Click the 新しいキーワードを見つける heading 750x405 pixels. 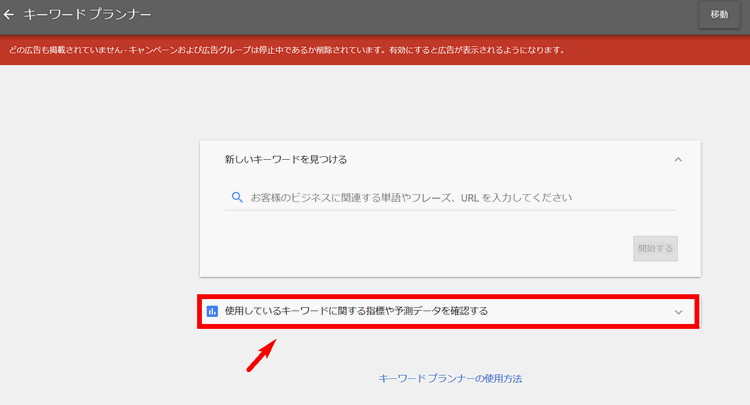pos(286,160)
